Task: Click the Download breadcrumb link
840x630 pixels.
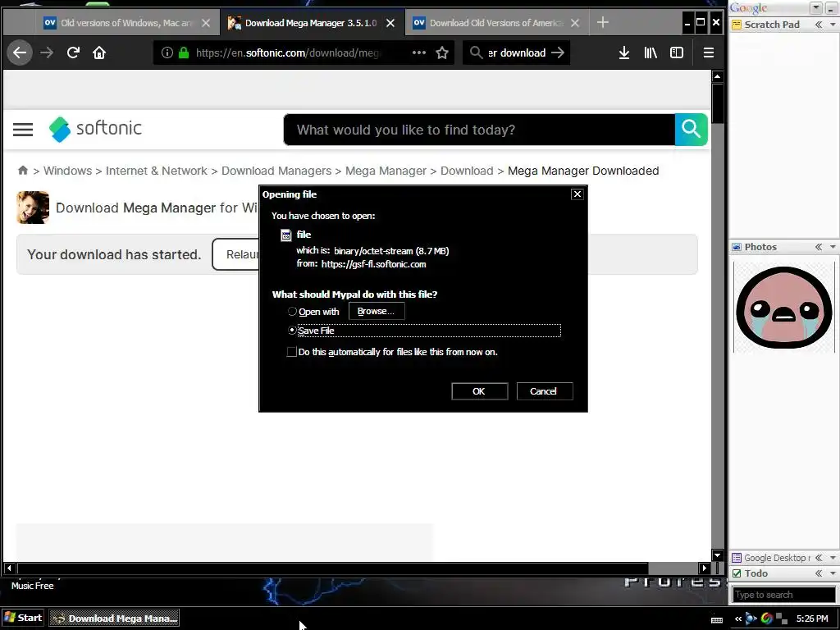Action: click(467, 171)
